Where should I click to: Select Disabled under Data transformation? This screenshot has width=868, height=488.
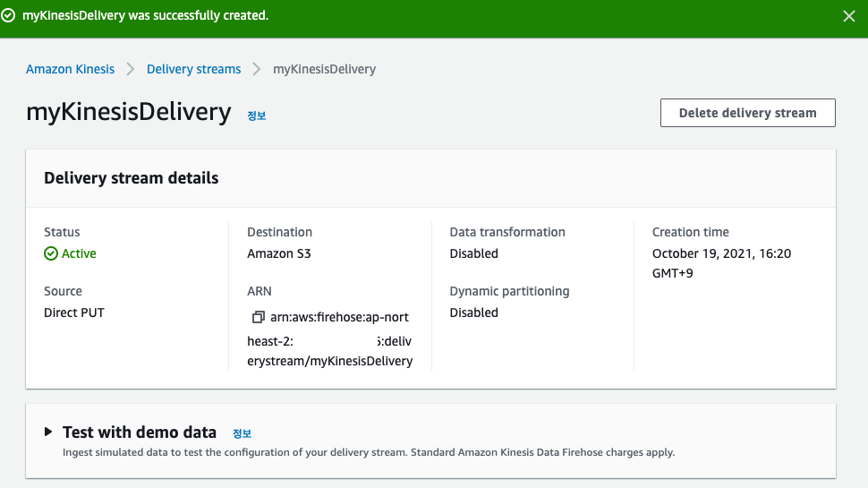(474, 253)
